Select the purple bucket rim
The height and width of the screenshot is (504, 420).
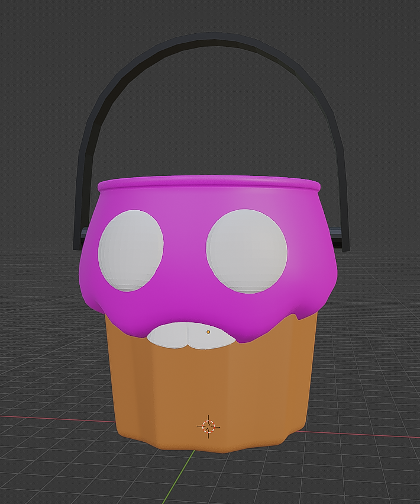point(209,184)
